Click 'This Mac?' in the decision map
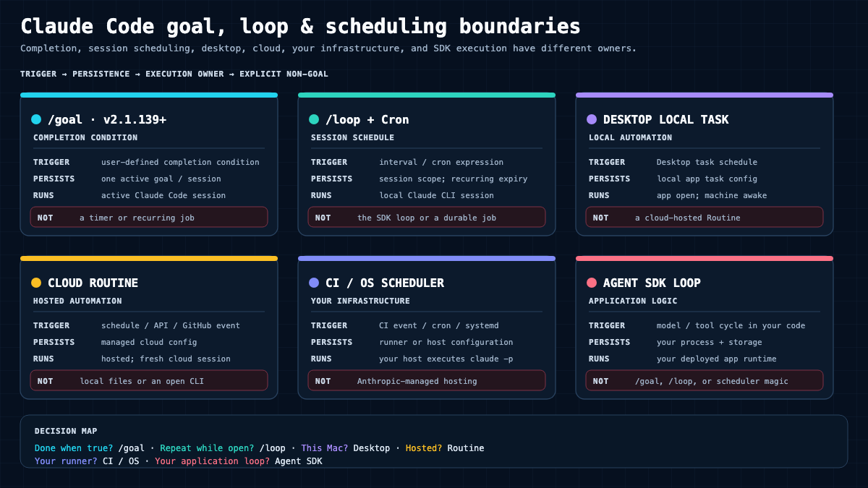Viewport: 868px width, 488px height. click(325, 448)
